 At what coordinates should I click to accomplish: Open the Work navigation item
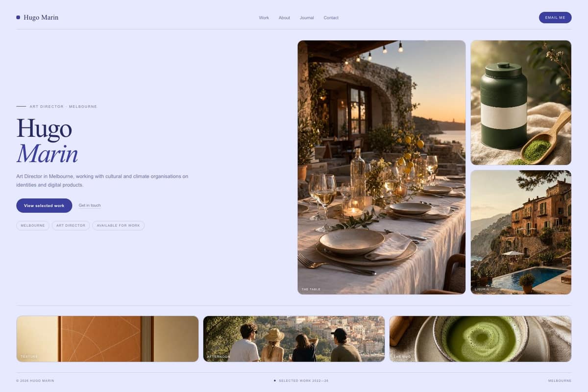tap(264, 18)
